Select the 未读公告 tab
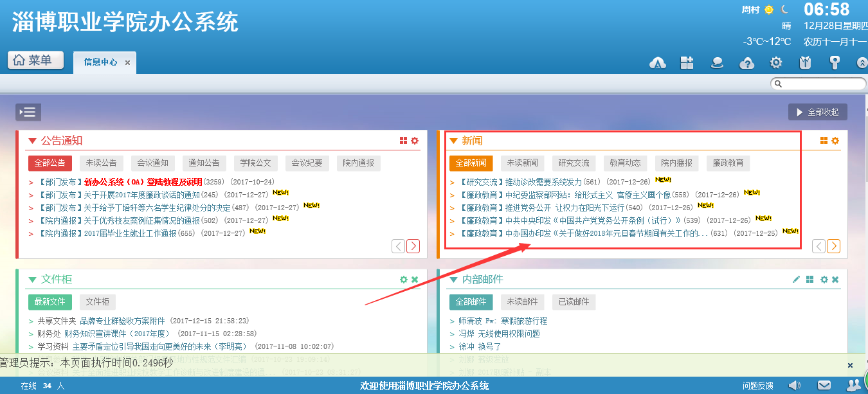Viewport: 868px width, 394px height. (101, 163)
